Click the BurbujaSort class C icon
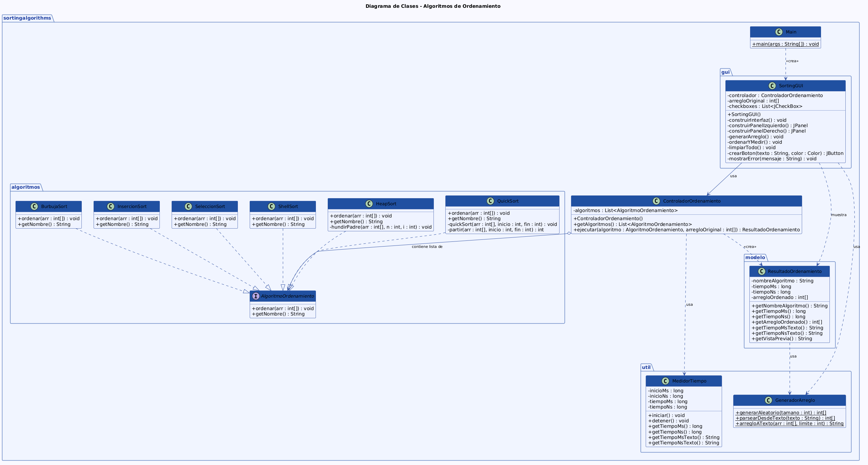868x465 pixels. [x=34, y=207]
